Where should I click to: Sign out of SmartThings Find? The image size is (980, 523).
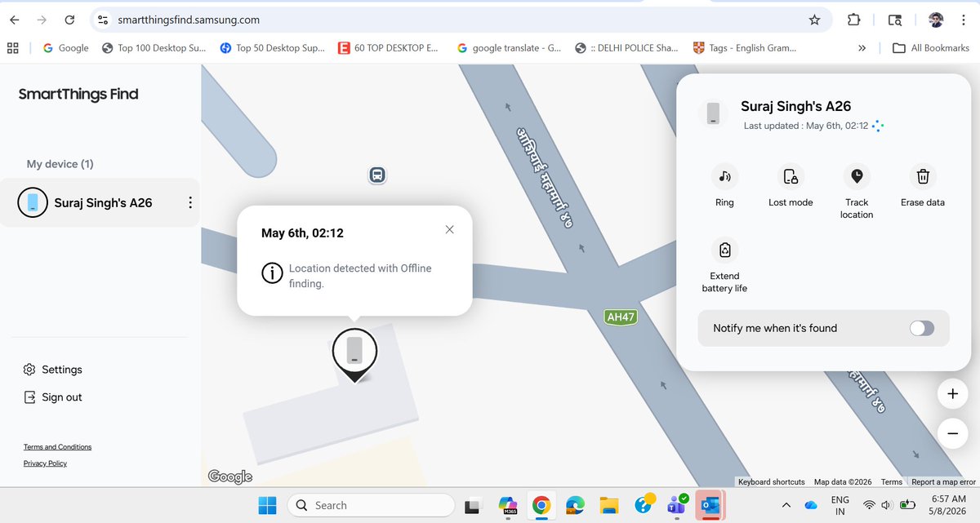click(x=53, y=397)
